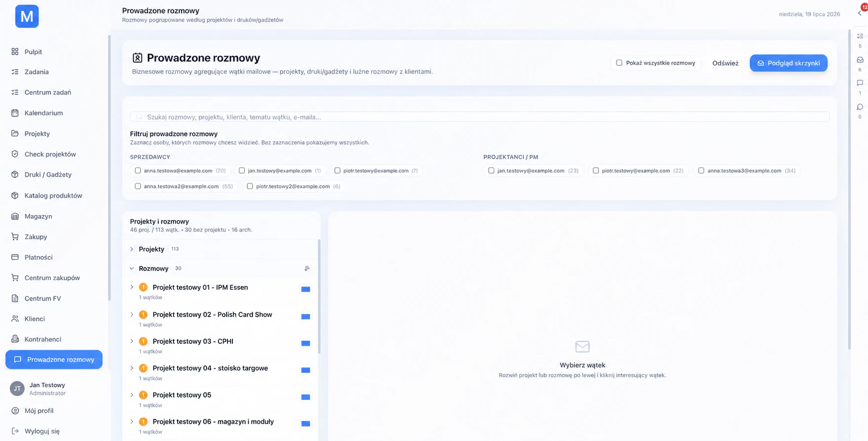This screenshot has height=441, width=868.
Task: Click the Mój profil user icon
Action: pos(15,411)
